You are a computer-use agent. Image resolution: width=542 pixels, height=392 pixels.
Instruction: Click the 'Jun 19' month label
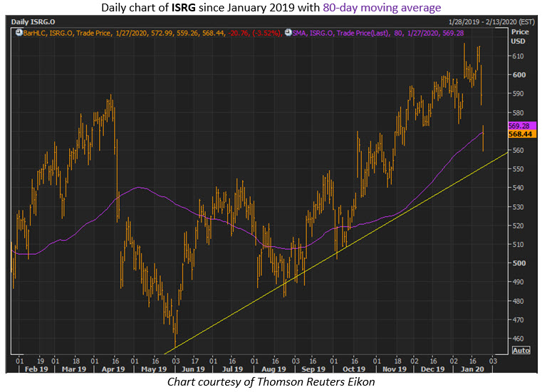pyautogui.click(x=193, y=369)
